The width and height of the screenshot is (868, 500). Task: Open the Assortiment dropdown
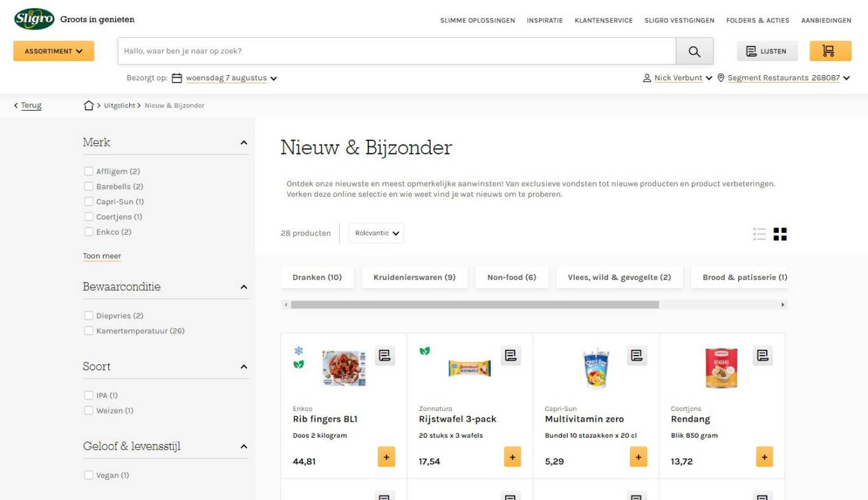tap(53, 51)
